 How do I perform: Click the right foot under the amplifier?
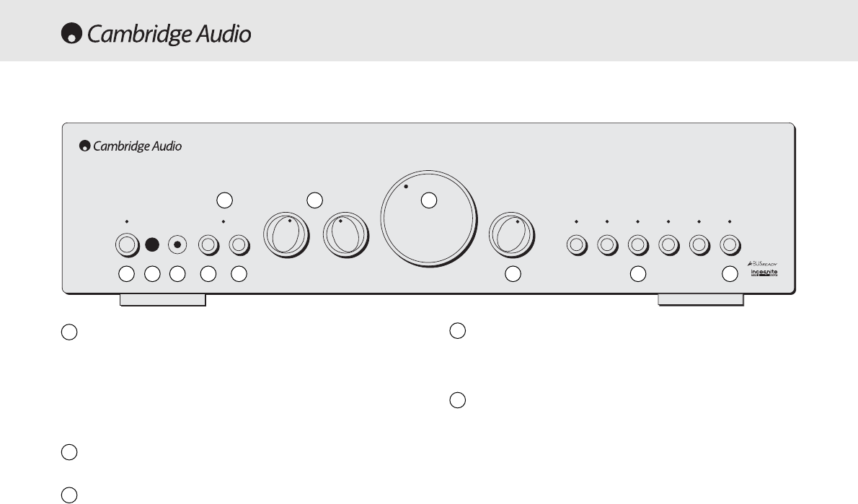(700, 300)
